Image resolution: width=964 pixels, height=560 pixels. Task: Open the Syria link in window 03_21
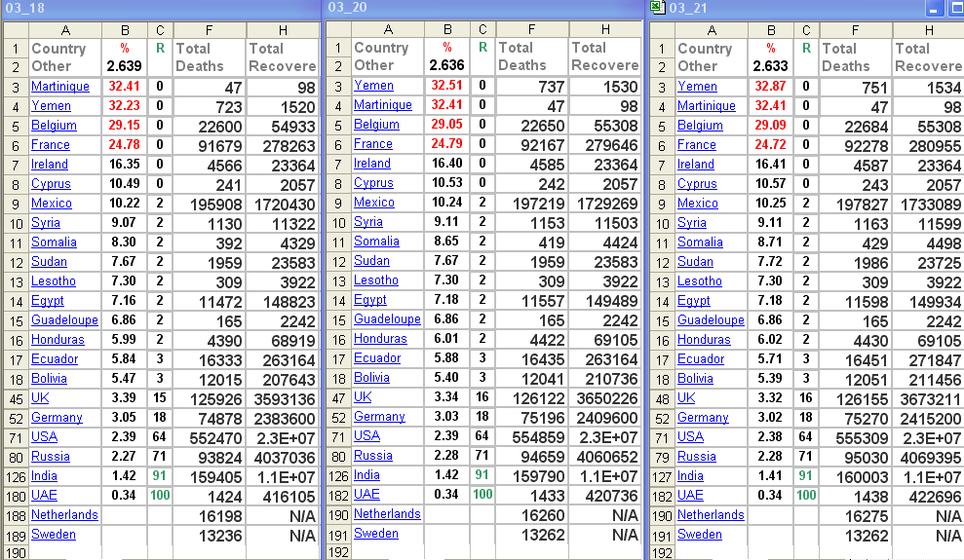tap(692, 222)
